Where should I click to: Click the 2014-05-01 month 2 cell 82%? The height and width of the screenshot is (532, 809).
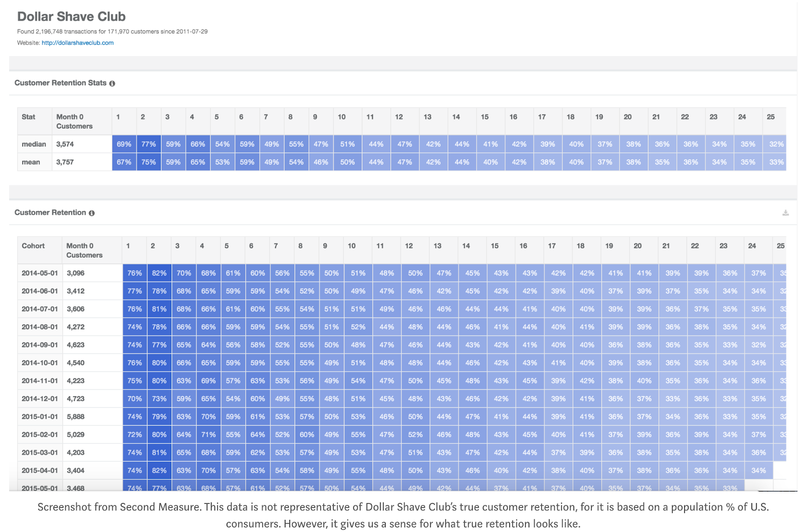159,273
